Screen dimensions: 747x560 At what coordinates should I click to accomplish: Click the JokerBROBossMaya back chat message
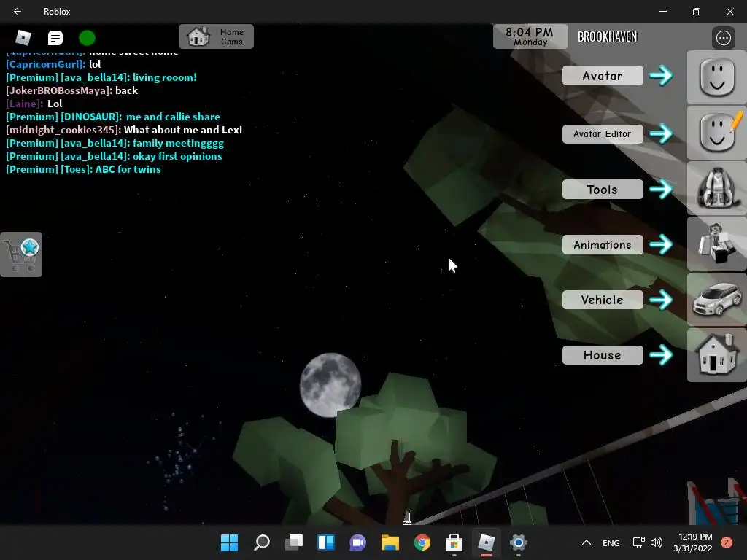coord(72,90)
